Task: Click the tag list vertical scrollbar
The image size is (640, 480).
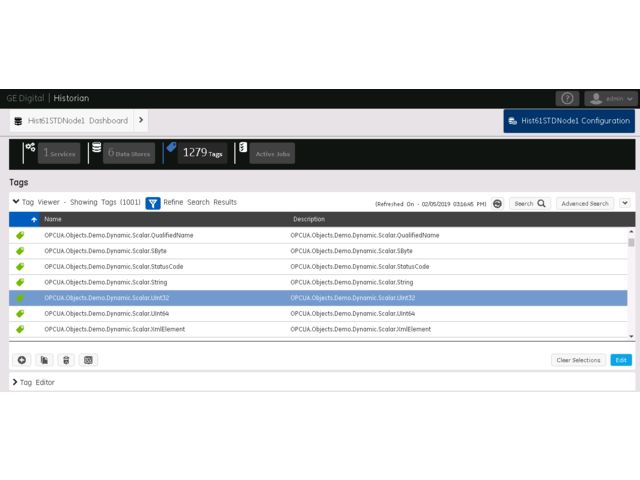Action: pyautogui.click(x=631, y=280)
